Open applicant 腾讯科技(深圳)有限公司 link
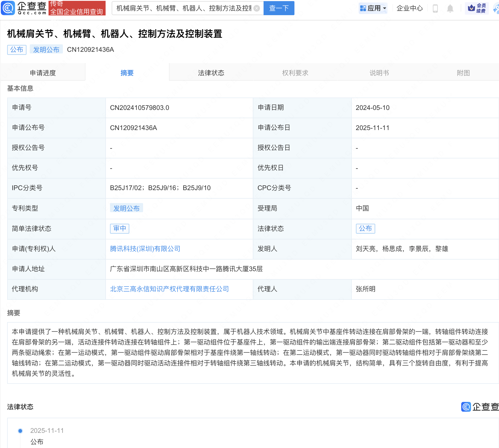Viewport: 499px width, 448px height. click(x=145, y=249)
